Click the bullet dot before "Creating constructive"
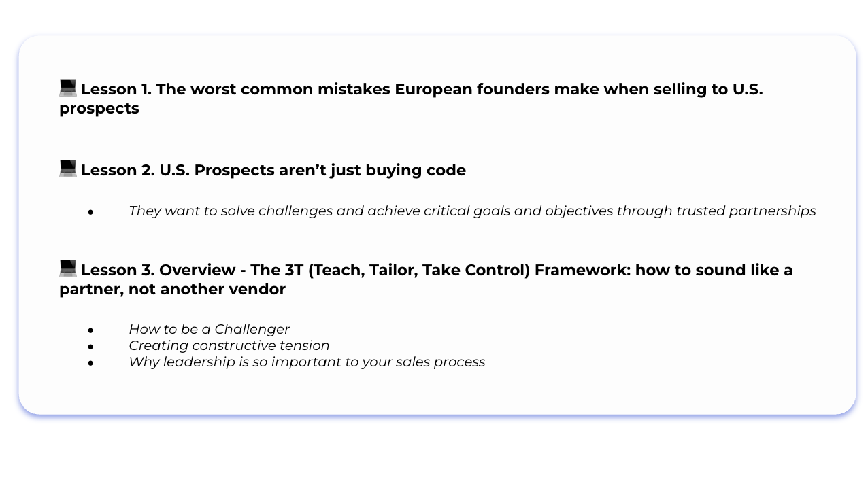868x486 pixels. [x=90, y=347]
